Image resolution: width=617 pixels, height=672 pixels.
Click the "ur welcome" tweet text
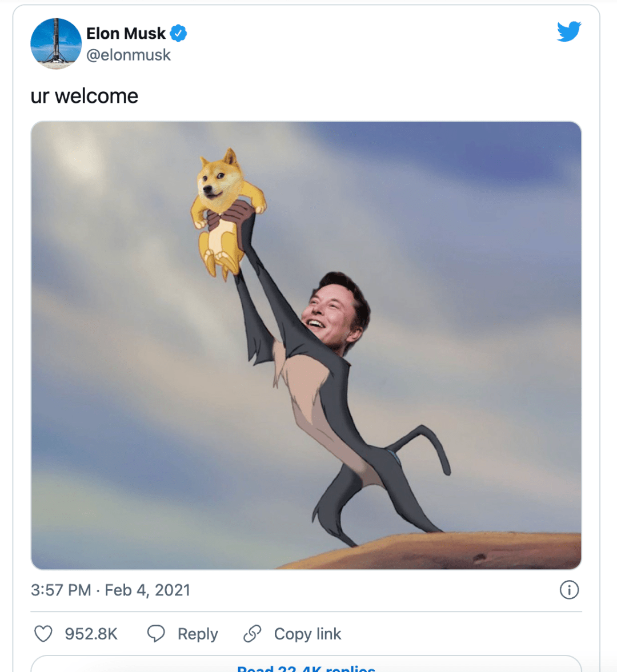pos(85,96)
